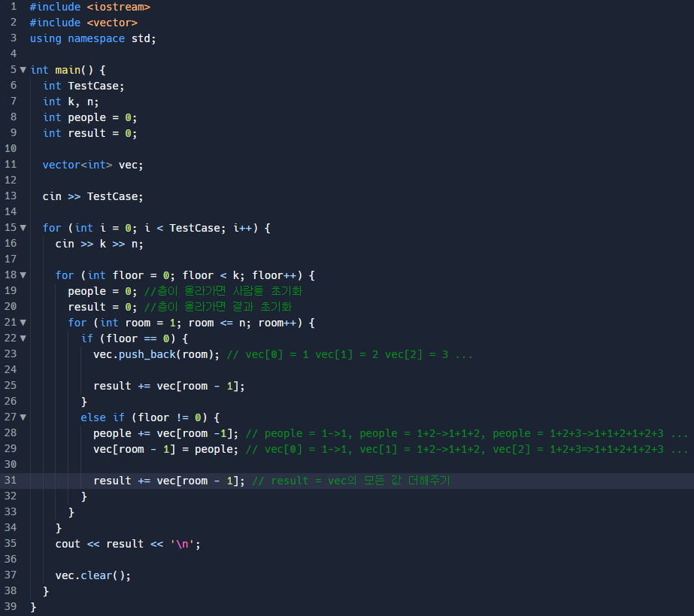The width and height of the screenshot is (694, 616).
Task: Collapse the else if fold on line 27
Action: pyautogui.click(x=23, y=417)
